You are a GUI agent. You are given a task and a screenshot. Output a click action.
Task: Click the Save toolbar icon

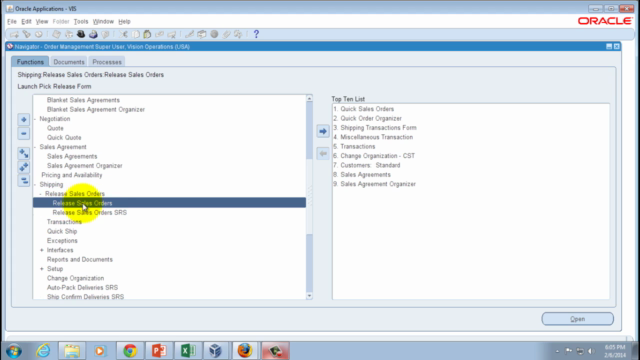coord(56,34)
